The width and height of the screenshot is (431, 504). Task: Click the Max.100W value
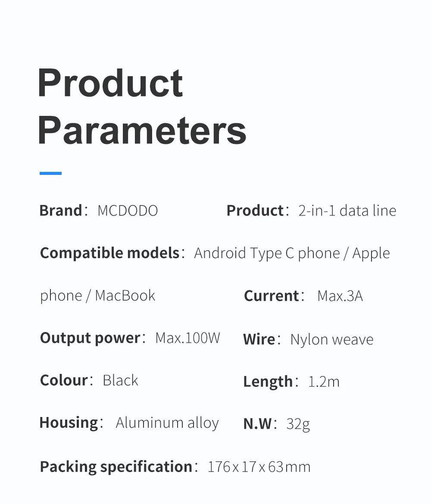pos(187,338)
